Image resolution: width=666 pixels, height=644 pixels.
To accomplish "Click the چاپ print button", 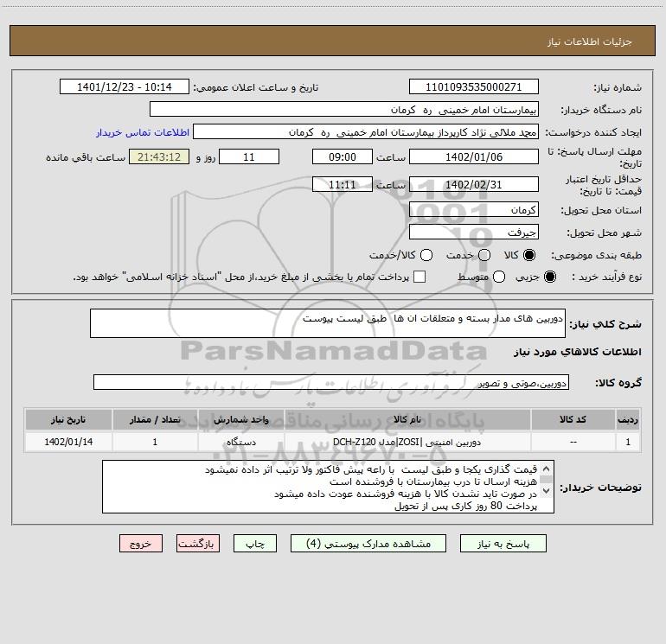I will tap(255, 544).
